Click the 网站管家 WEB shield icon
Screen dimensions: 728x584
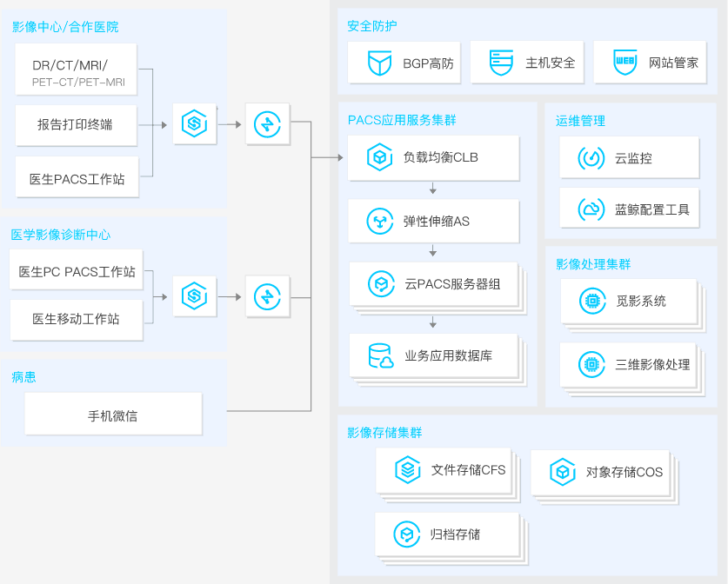(x=624, y=63)
